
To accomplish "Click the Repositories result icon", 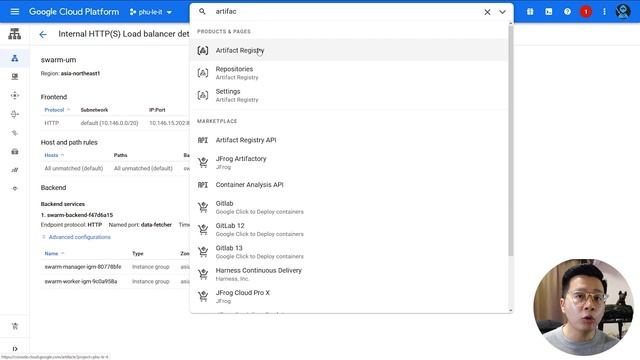I will (x=203, y=73).
